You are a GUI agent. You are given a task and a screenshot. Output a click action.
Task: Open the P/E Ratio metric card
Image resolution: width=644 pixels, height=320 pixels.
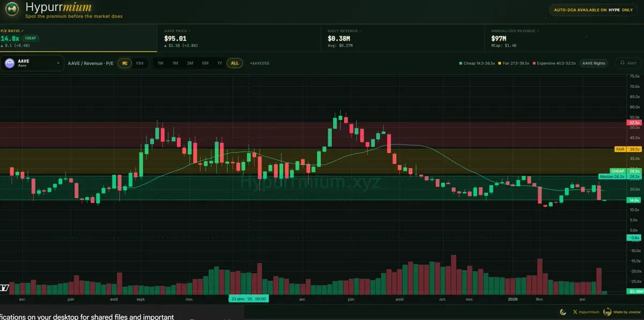pos(78,39)
